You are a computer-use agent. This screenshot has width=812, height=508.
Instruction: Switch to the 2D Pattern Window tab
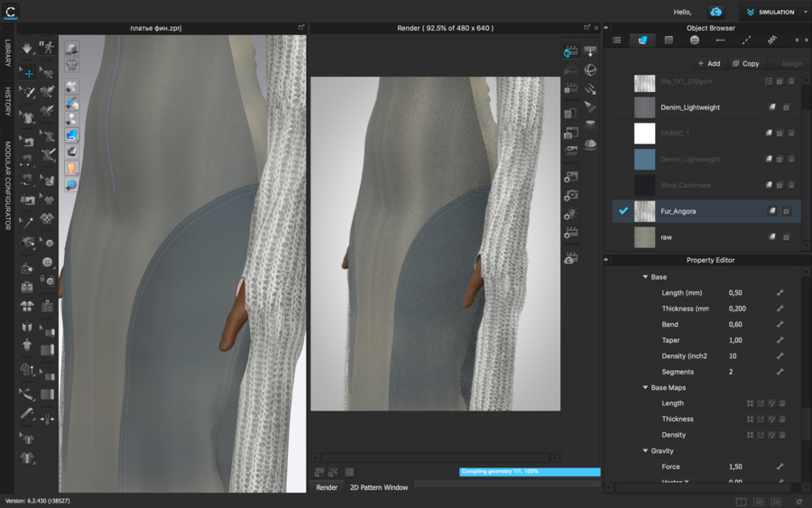378,487
